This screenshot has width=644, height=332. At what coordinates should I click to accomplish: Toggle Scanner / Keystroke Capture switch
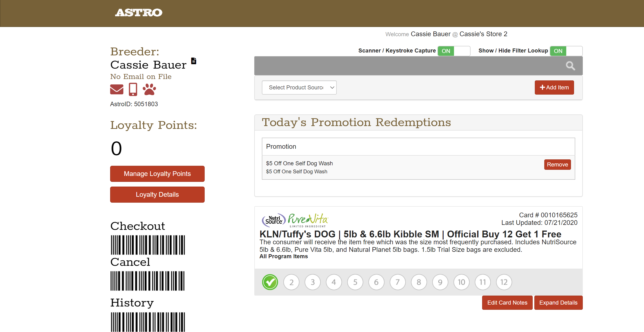point(454,51)
